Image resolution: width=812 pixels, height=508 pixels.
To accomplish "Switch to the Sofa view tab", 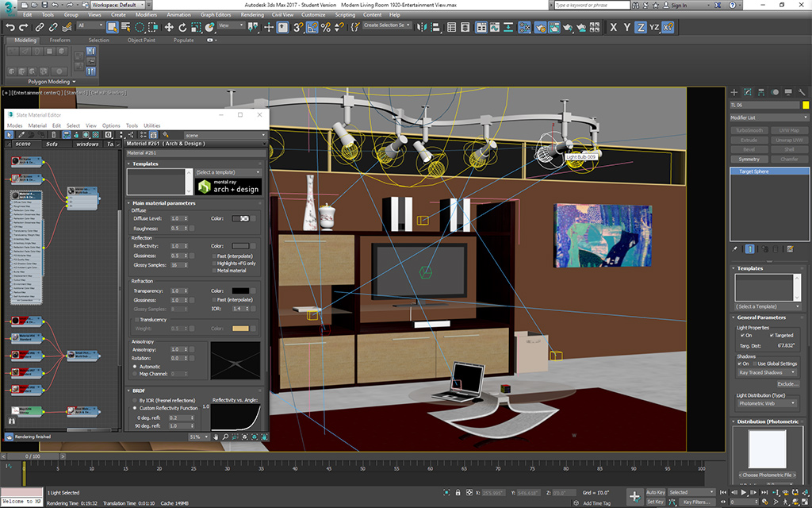I will pyautogui.click(x=52, y=144).
